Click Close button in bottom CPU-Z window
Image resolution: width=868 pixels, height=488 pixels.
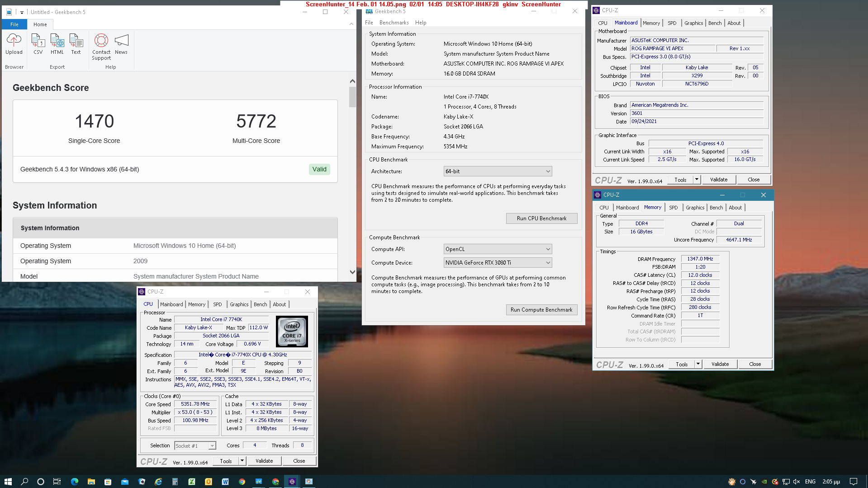tap(299, 461)
